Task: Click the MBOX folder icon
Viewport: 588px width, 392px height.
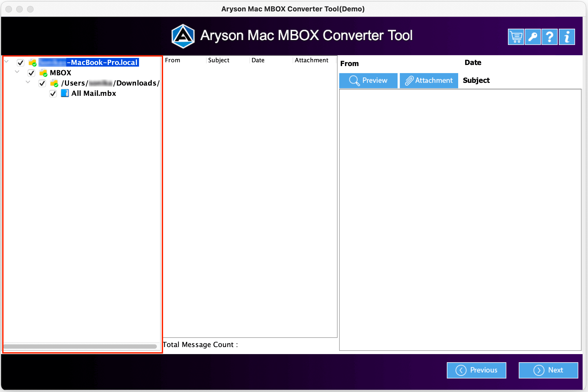Action: 43,73
